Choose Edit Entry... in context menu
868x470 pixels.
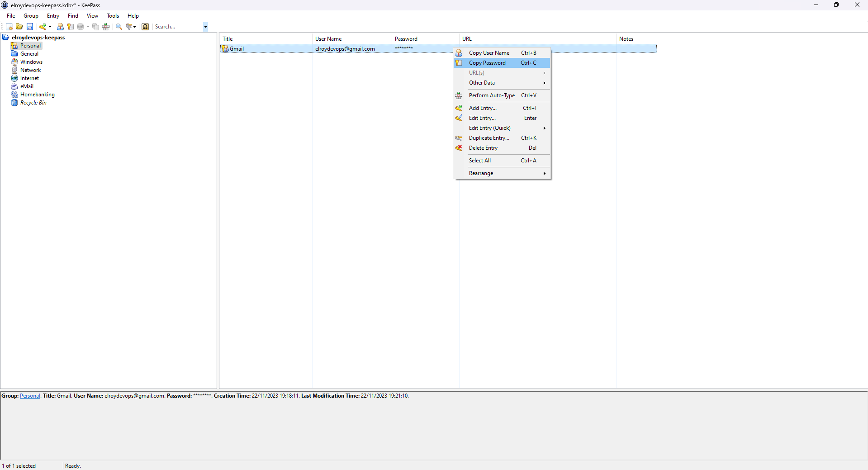[x=502, y=118]
